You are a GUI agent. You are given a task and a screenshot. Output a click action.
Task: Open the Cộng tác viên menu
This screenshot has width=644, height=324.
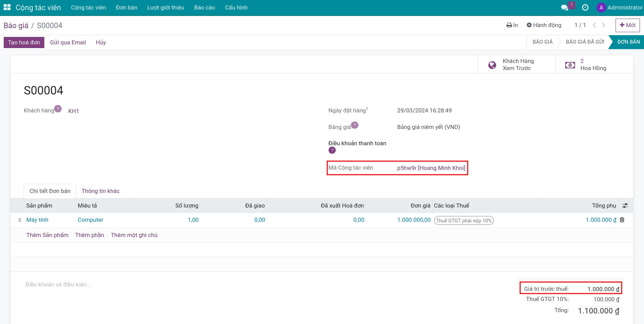(88, 7)
